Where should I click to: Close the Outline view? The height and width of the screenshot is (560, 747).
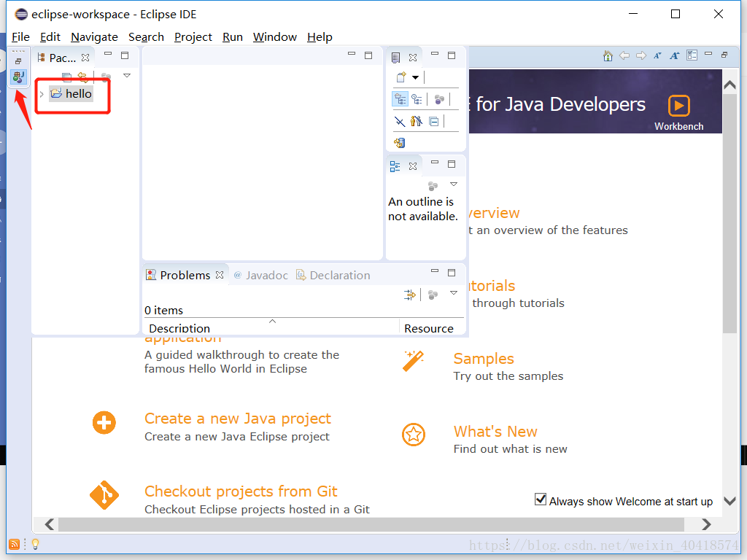[x=413, y=166]
